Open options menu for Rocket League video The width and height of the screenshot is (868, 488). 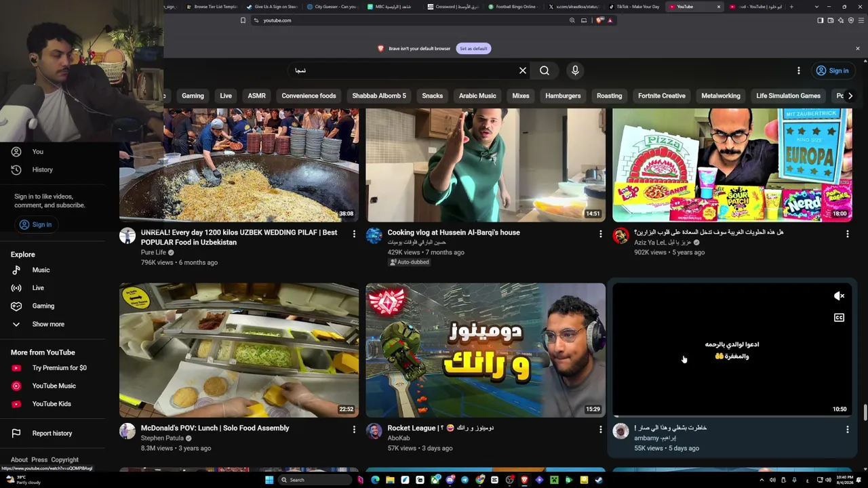point(600,429)
